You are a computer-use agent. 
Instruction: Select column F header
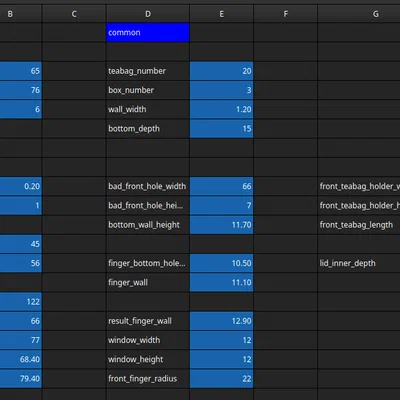point(285,14)
